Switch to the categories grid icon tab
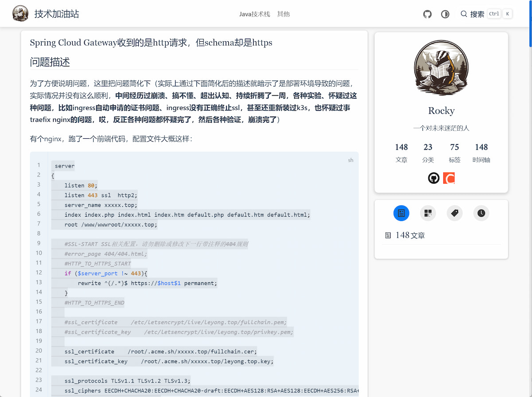The image size is (532, 397). (428, 213)
